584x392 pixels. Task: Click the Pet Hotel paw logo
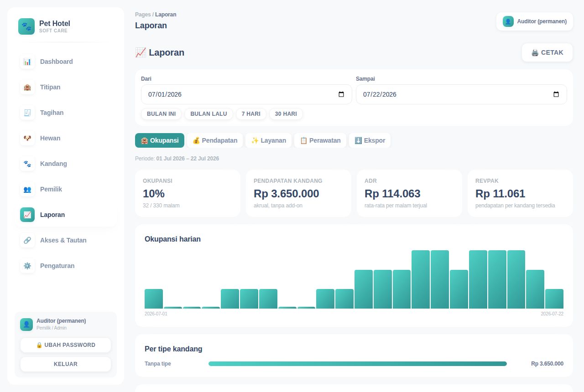pos(26,26)
